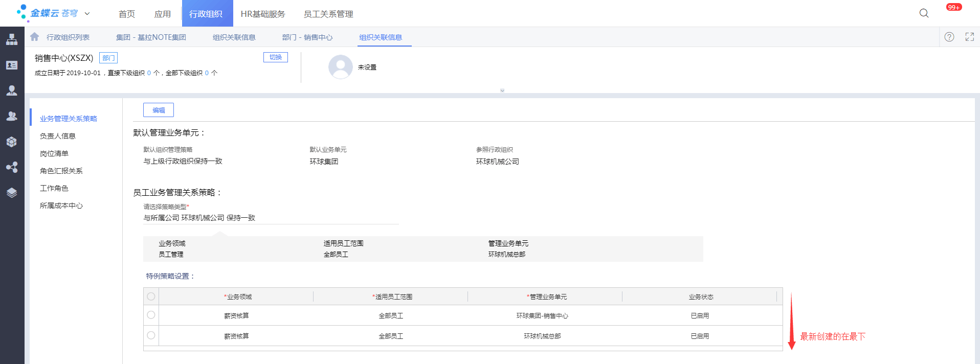Click the 编辑 button
980x364 pixels.
click(x=159, y=110)
